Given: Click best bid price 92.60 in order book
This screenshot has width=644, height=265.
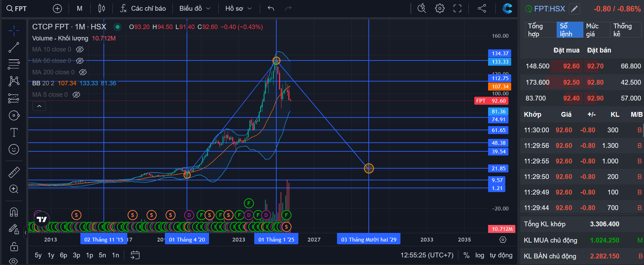Looking at the screenshot, I should (571, 66).
